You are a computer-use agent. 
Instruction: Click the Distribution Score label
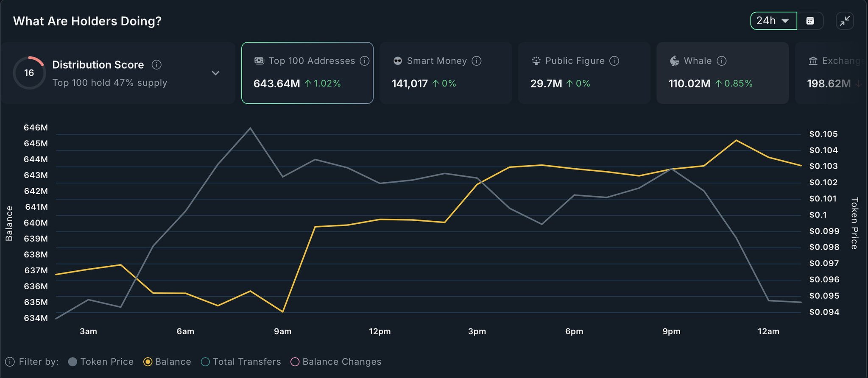[98, 65]
